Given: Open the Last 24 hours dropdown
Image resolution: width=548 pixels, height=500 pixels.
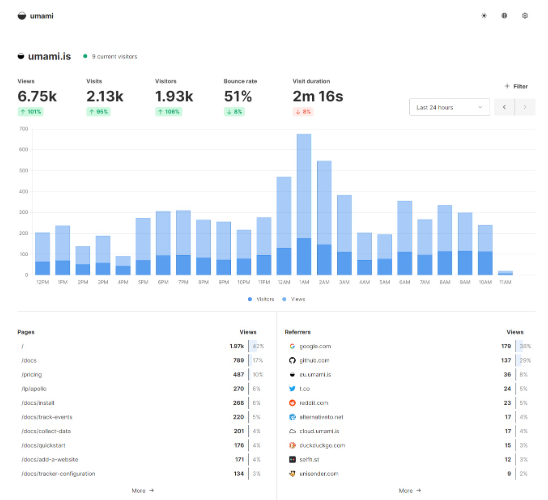Looking at the screenshot, I should (449, 107).
